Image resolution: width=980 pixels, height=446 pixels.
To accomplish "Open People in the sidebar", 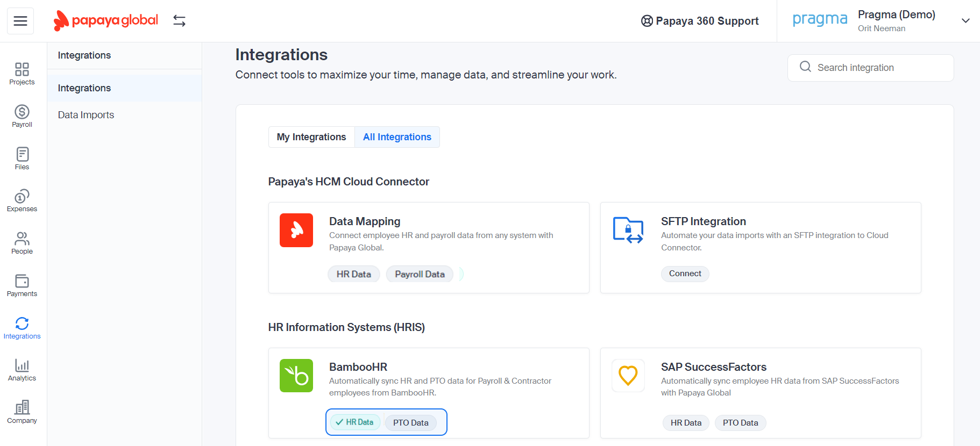I will [x=22, y=243].
